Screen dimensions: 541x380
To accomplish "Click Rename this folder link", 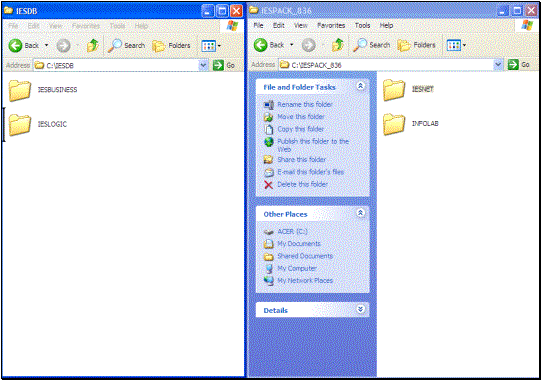I will (x=305, y=104).
